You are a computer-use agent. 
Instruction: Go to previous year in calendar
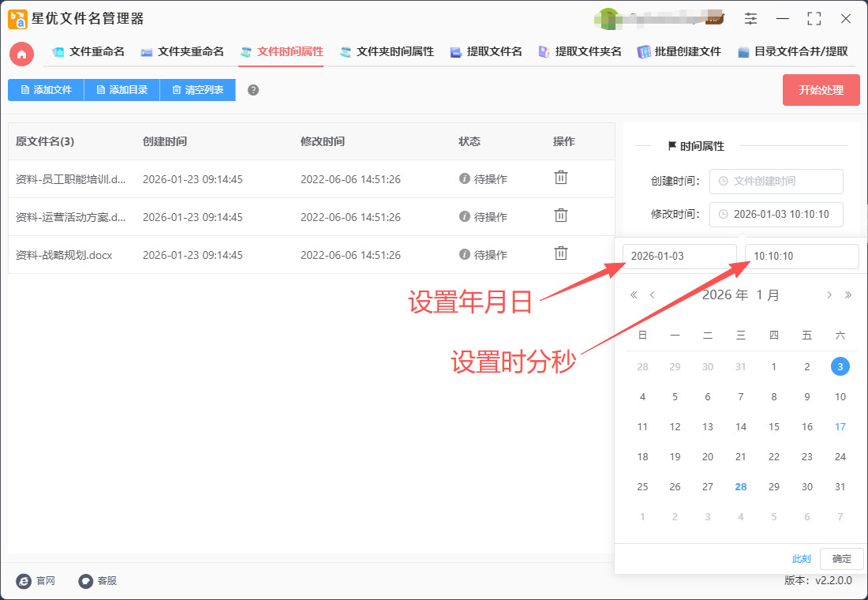(634, 295)
